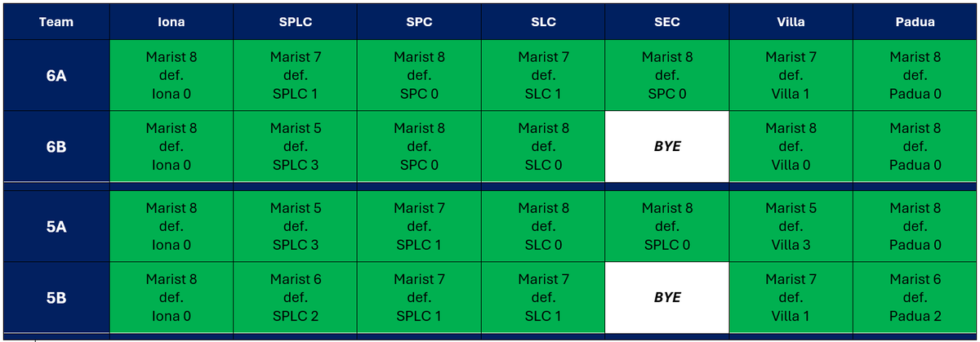Select the 5B result against Padua
This screenshot has width=980, height=342.
click(x=915, y=297)
